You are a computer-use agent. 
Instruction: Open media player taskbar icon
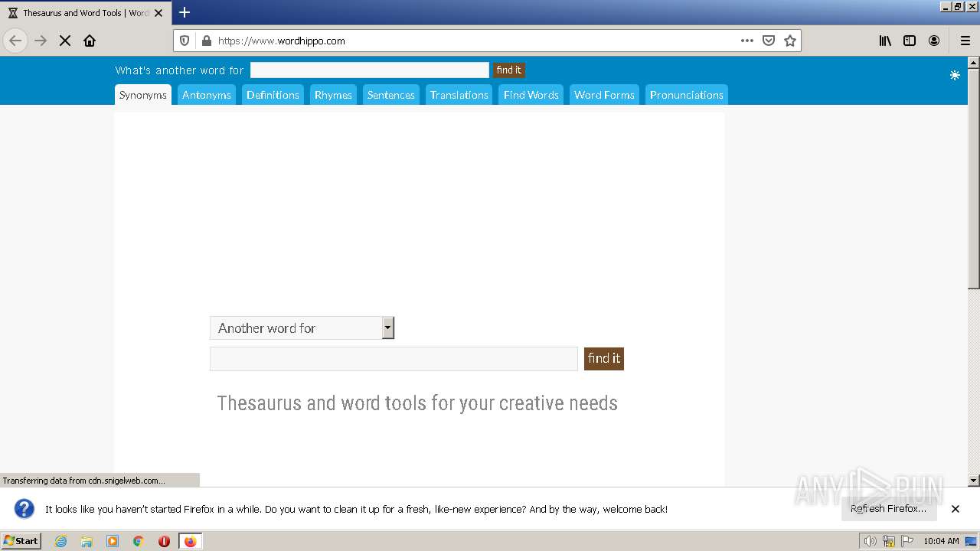click(x=113, y=541)
